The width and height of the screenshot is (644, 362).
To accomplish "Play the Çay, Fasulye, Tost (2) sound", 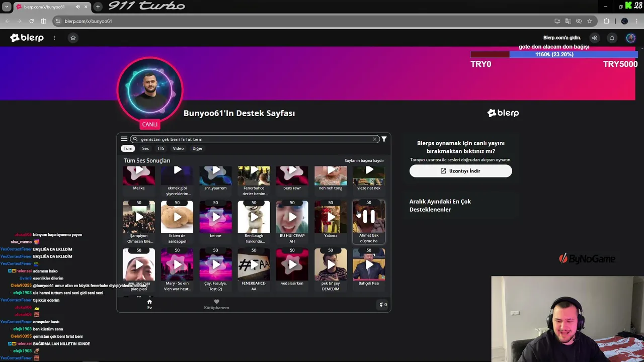I will [x=215, y=264].
